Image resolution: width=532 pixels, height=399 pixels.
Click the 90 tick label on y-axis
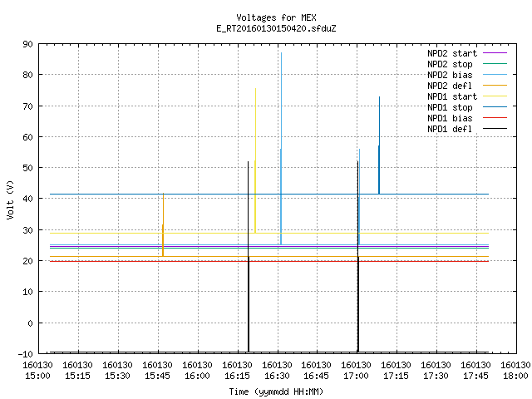tap(28, 44)
